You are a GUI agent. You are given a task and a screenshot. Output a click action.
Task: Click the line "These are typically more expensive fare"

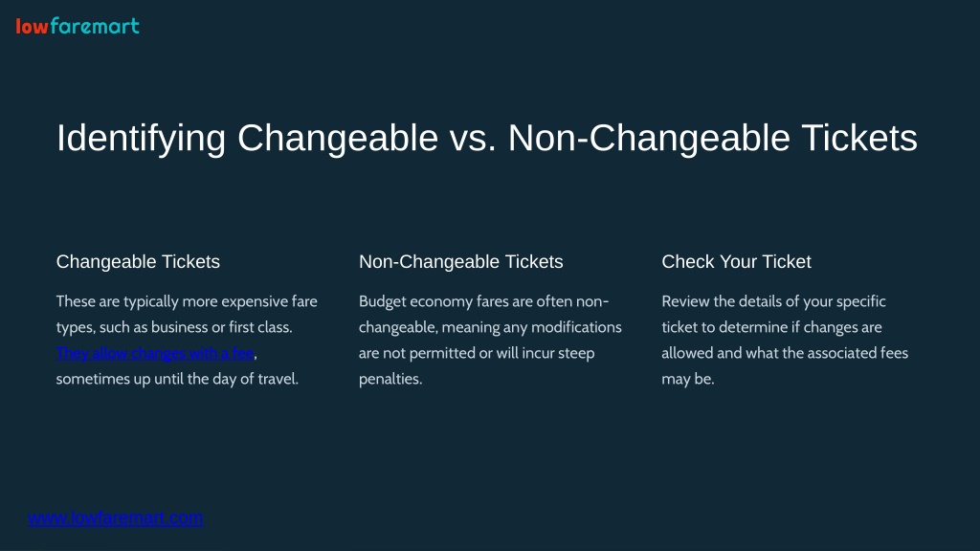point(187,301)
